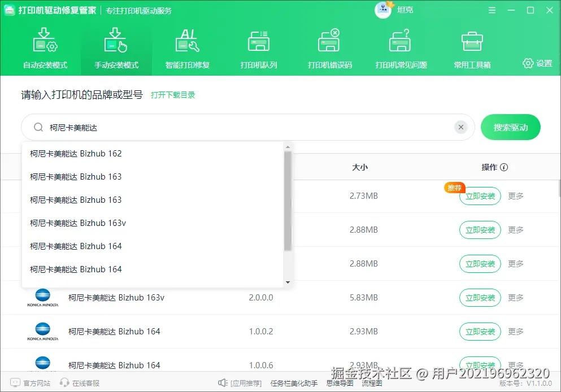
Task: Click the info icon beside 操作
Action: (x=504, y=167)
